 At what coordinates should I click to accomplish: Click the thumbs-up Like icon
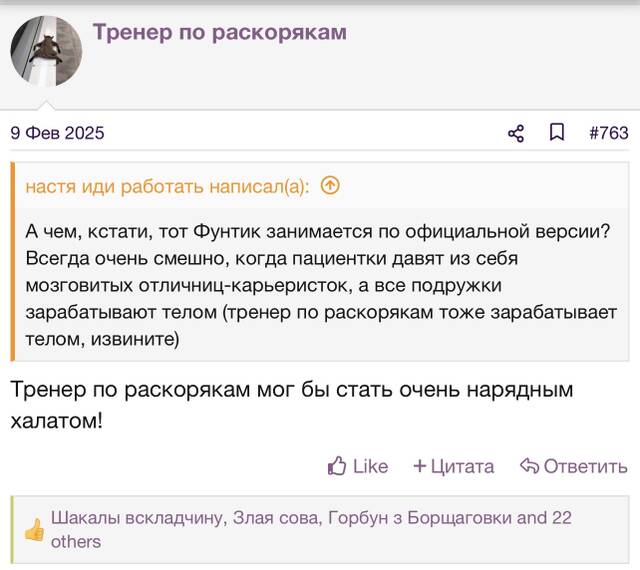point(337,466)
